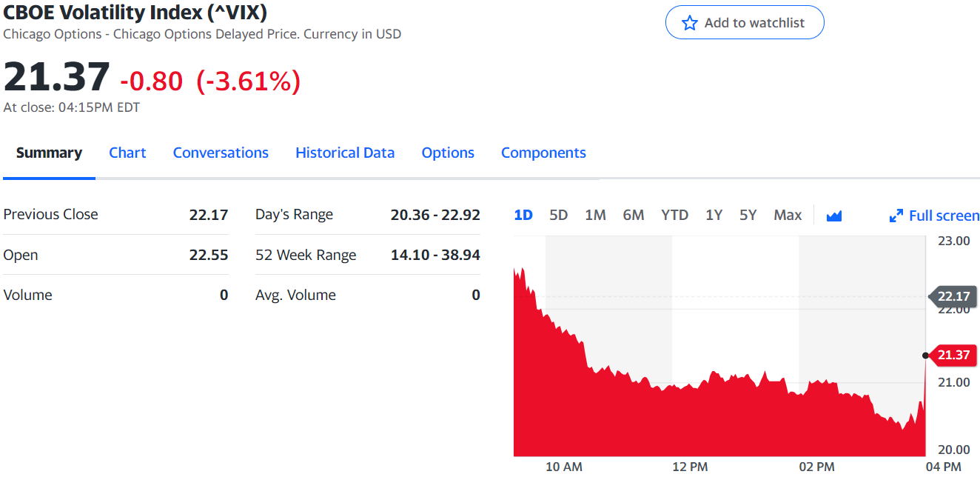The image size is (980, 477).
Task: Click the 20.00 label on price axis
Action: [953, 450]
